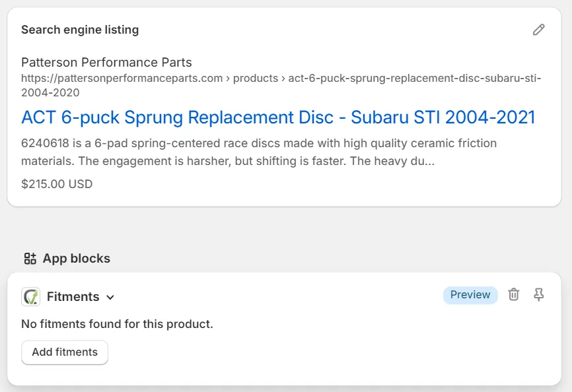Click the Patterson Performance Parts store name
This screenshot has width=572, height=392.
106,63
